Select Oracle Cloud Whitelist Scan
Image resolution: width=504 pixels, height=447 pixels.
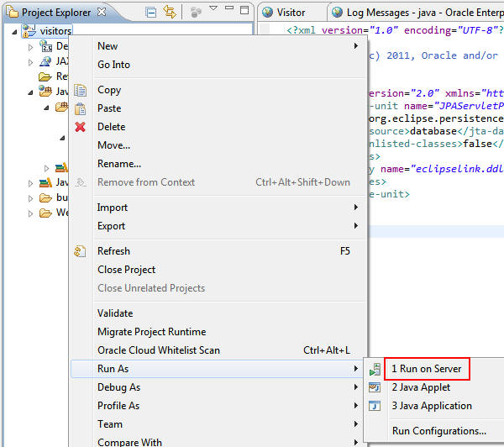158,350
